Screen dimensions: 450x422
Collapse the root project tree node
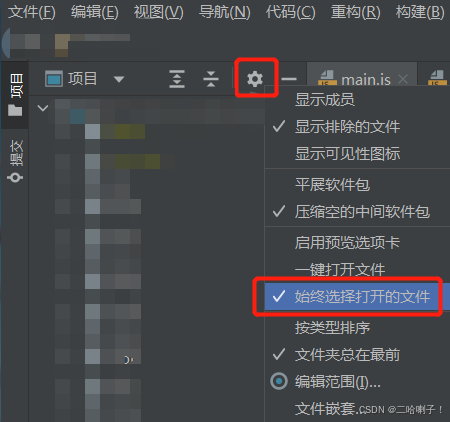(x=43, y=108)
